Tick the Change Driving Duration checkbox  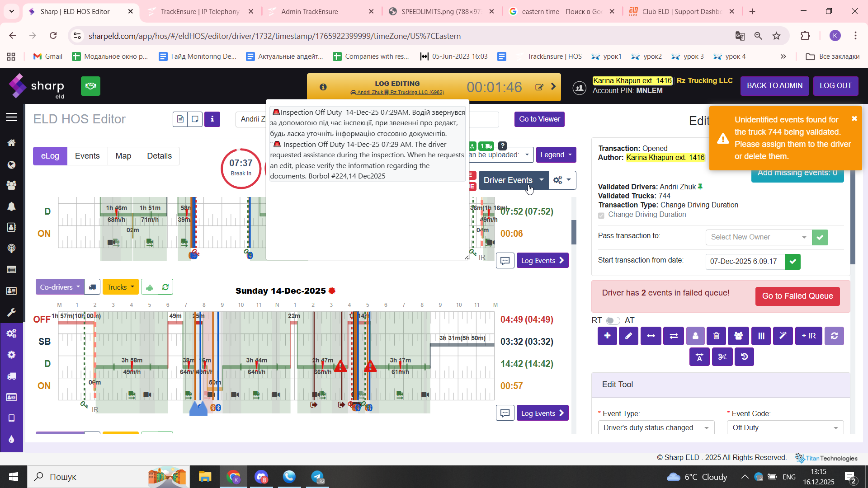pyautogui.click(x=601, y=215)
